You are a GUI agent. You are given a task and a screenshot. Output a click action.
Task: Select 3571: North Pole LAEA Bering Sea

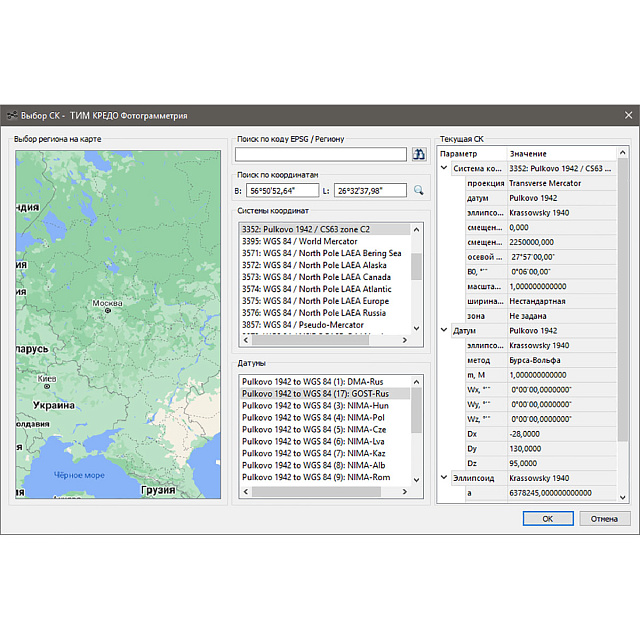(x=325, y=253)
